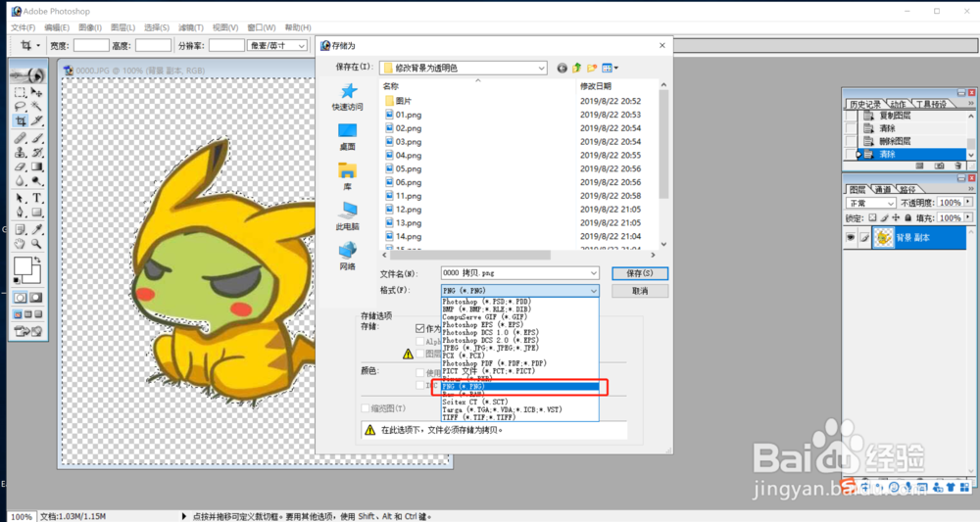Image resolution: width=980 pixels, height=522 pixels.
Task: Select the Zoom magnifier tool
Action: tap(37, 244)
